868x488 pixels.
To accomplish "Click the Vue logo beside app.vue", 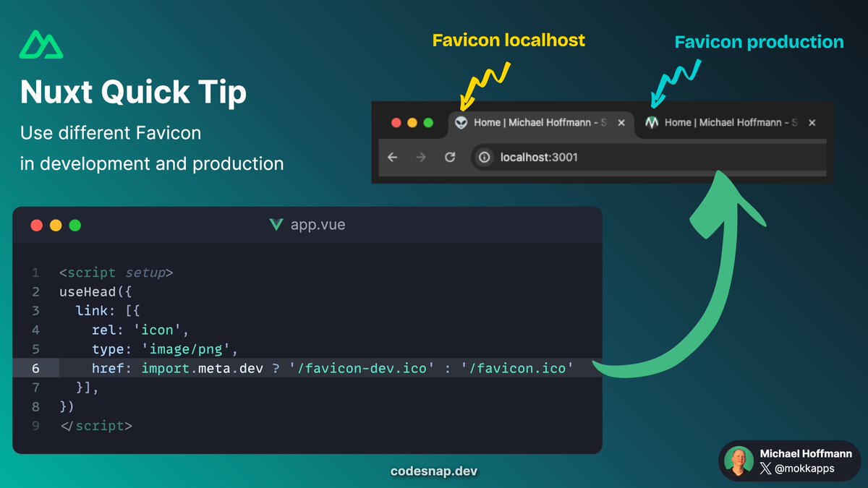I will [x=276, y=225].
